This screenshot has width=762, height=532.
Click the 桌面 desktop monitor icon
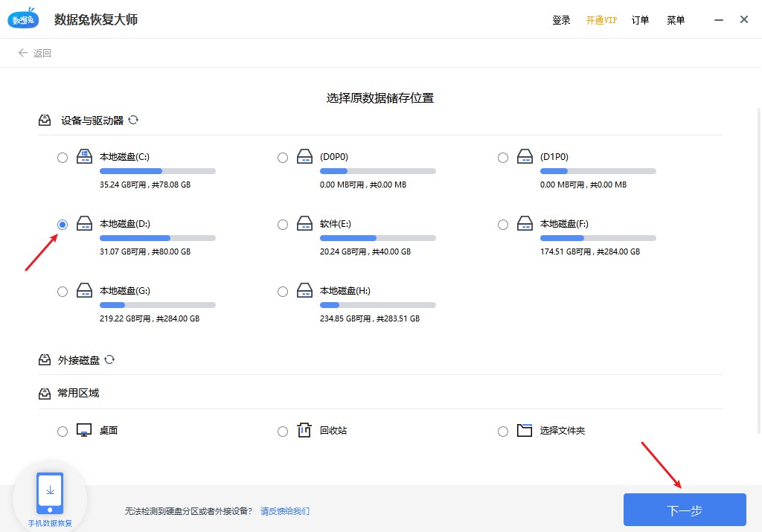tap(84, 429)
